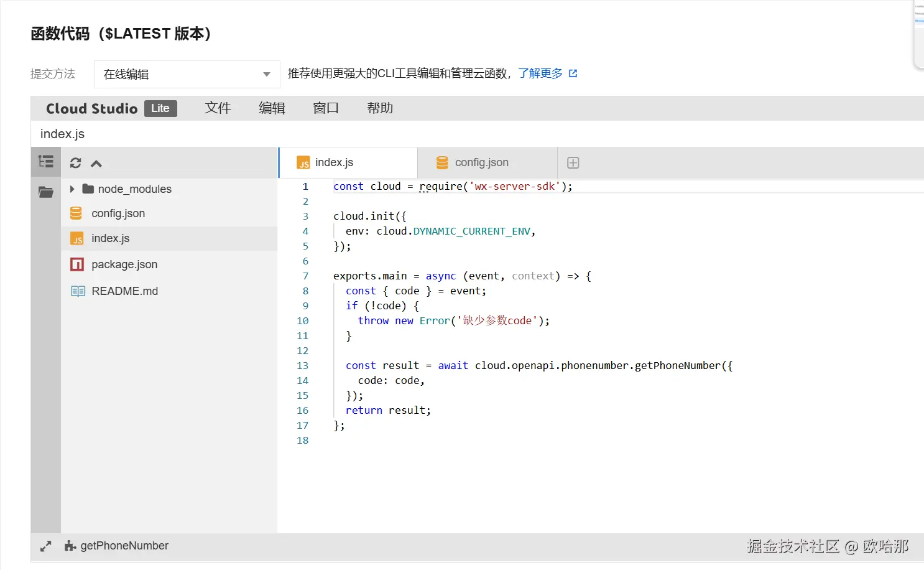Click 'const { code } = event;' line
This screenshot has height=570, width=924.
416,291
